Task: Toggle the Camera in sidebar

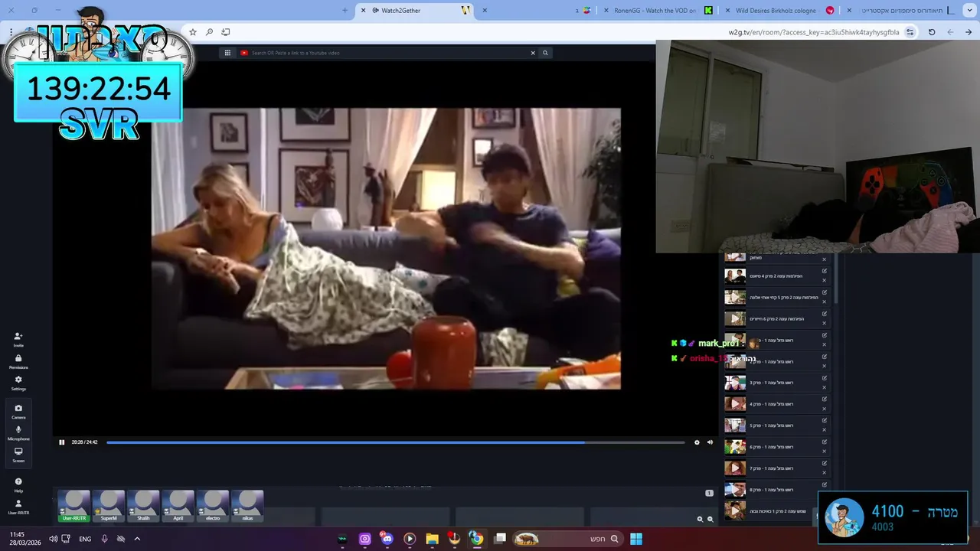Action: (x=18, y=412)
